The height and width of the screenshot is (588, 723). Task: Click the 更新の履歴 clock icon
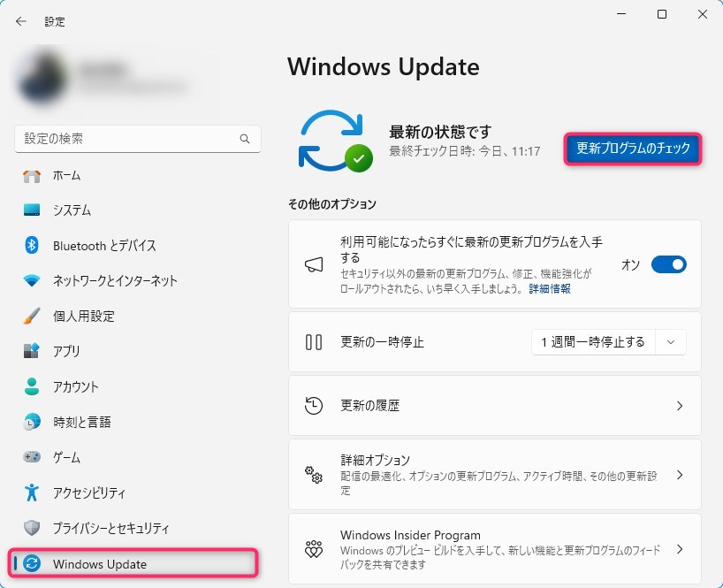(x=314, y=406)
